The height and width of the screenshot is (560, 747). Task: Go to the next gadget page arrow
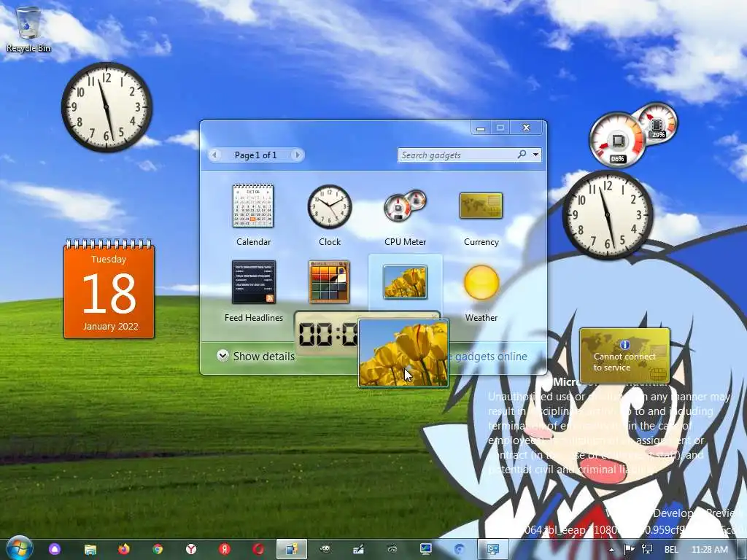298,155
